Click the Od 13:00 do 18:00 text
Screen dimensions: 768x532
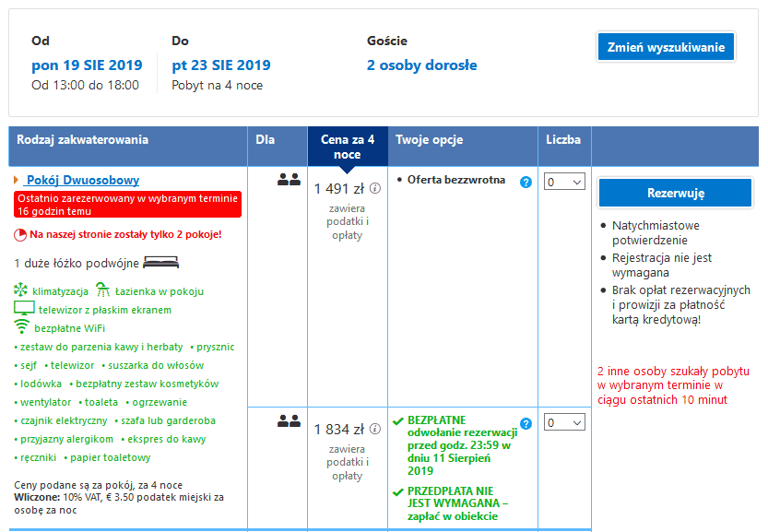click(x=85, y=85)
